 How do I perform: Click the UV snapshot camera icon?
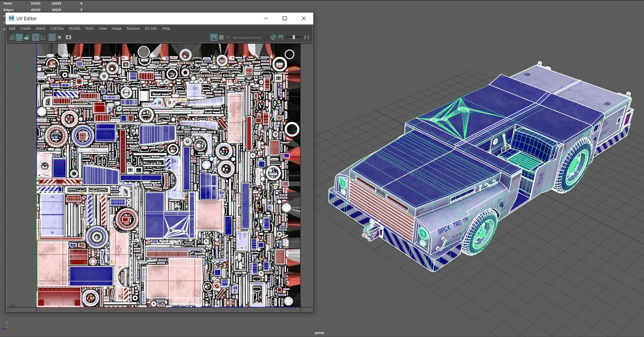(x=69, y=37)
